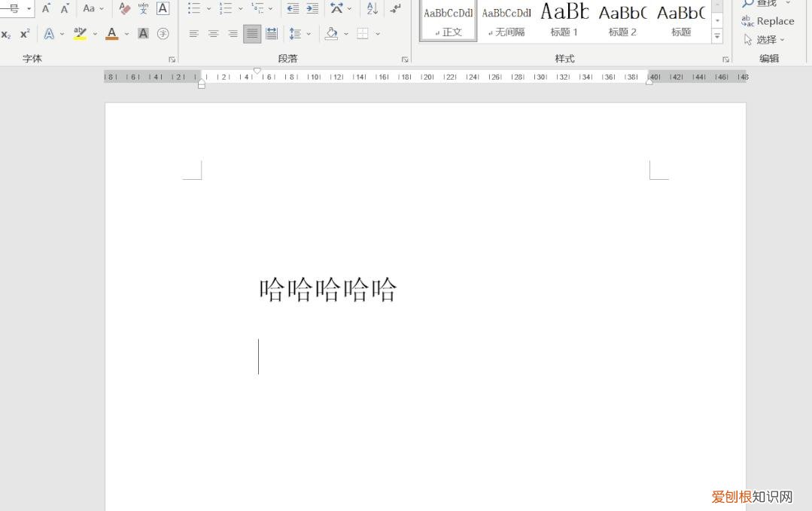Viewport: 812px width, 511px height.
Task: Click the sort A-Z icon
Action: [x=372, y=8]
